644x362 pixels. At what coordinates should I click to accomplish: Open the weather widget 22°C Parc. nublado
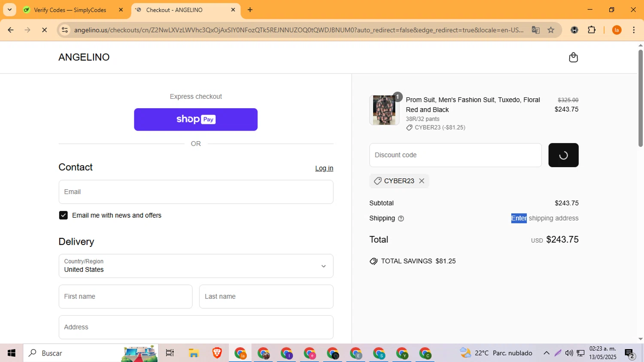point(496,353)
